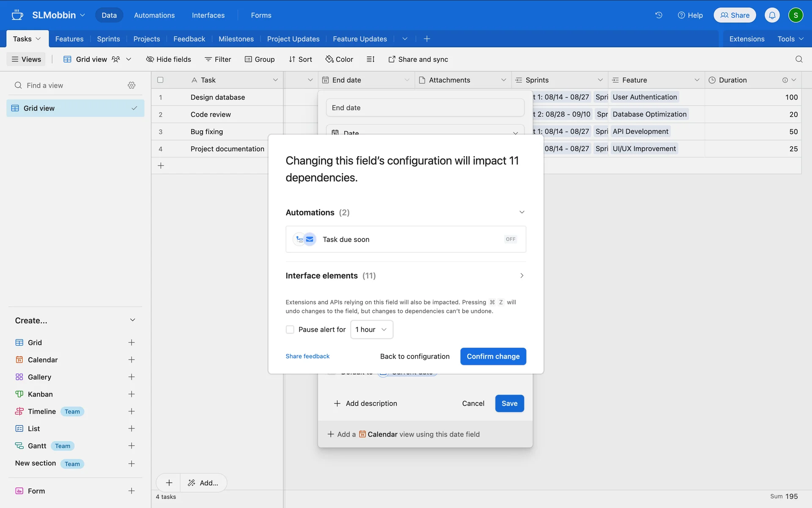Click the notifications bell icon
Image resolution: width=812 pixels, height=508 pixels.
point(772,15)
